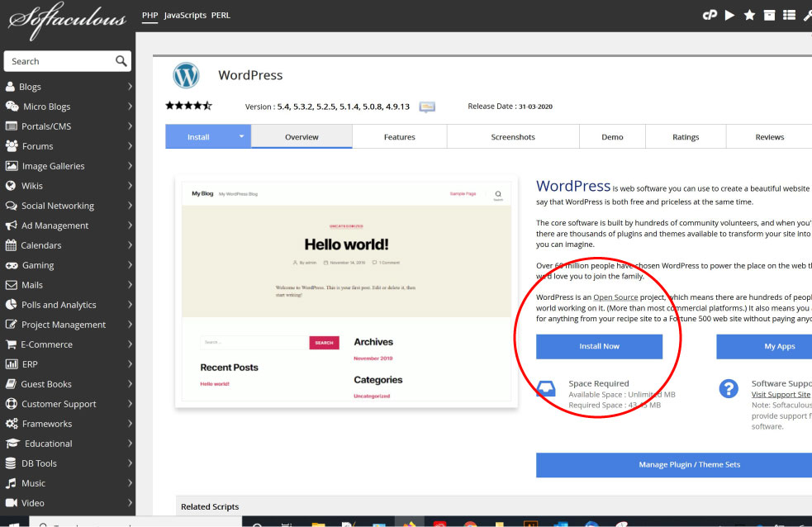Screen dimensions: 812x527
Task: Open the Visit Support Site link
Action: tap(781, 395)
